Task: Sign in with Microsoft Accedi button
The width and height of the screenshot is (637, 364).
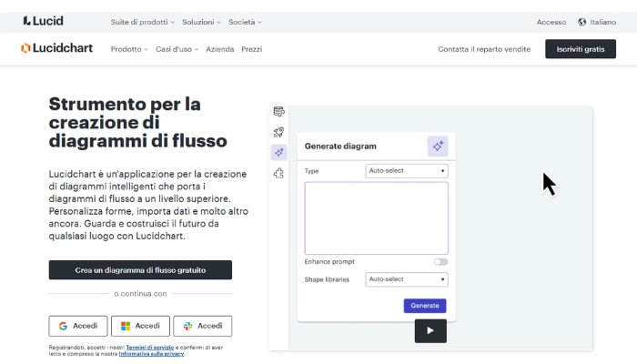Action: [x=140, y=326]
